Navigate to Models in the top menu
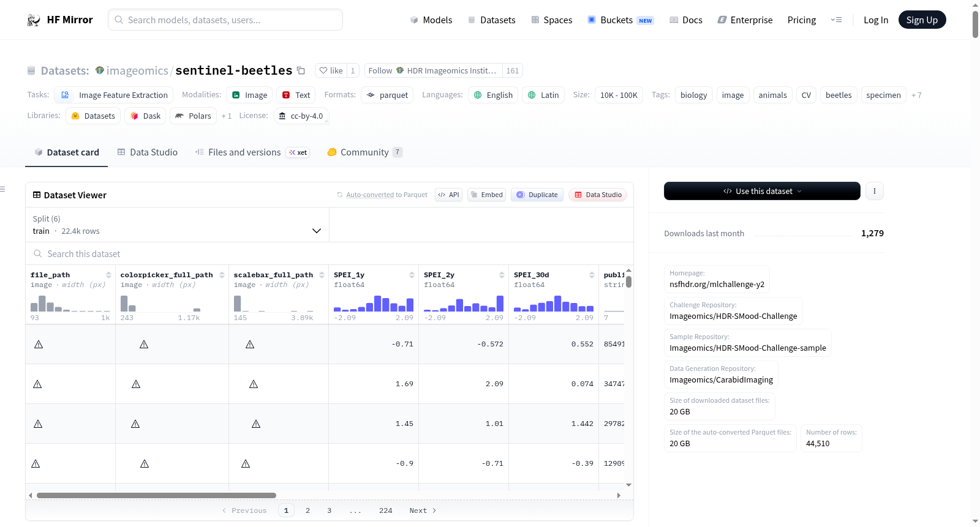980x527 pixels. click(431, 20)
